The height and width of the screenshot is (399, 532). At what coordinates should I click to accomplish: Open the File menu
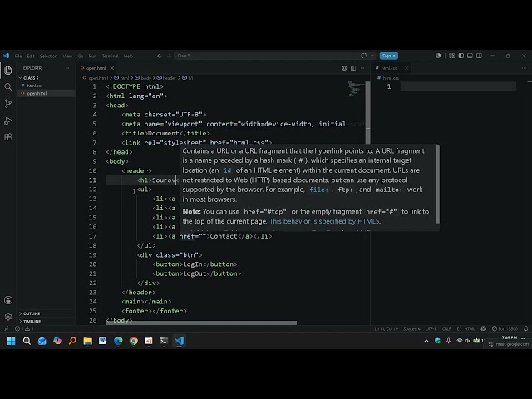pyautogui.click(x=18, y=56)
